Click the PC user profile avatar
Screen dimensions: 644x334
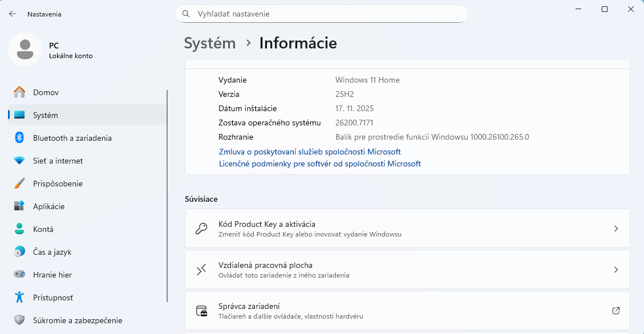pyautogui.click(x=25, y=50)
